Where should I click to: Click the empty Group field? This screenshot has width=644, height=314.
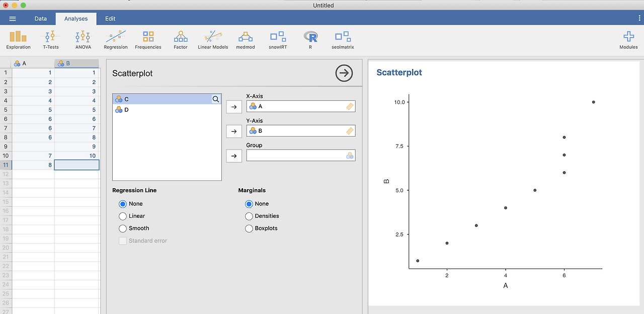tap(301, 155)
